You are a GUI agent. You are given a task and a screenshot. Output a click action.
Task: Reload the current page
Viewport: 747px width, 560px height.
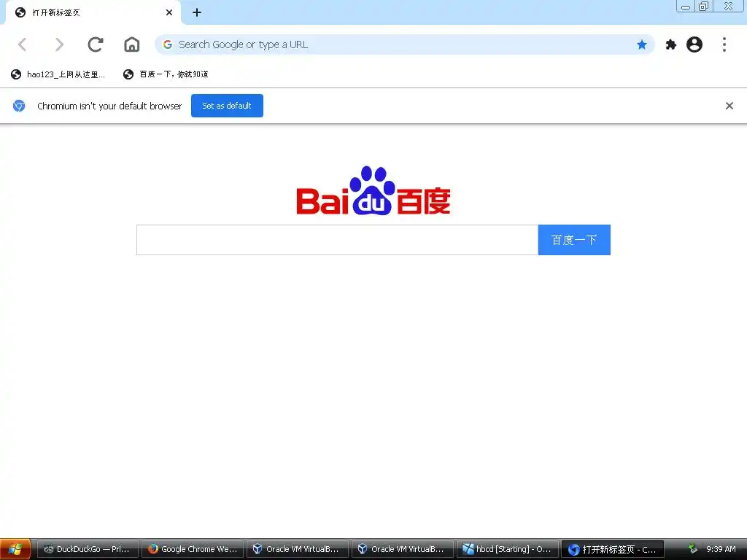click(96, 44)
